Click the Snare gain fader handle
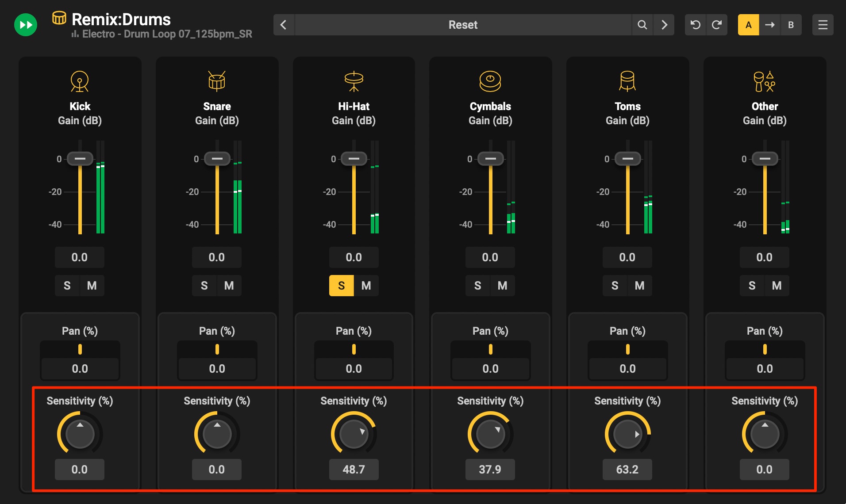 (217, 158)
